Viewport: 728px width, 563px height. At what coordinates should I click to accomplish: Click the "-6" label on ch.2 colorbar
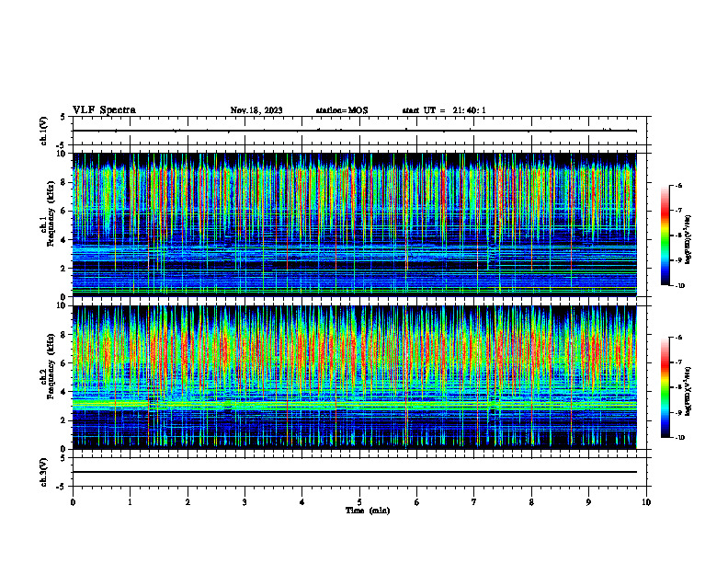pyautogui.click(x=678, y=338)
